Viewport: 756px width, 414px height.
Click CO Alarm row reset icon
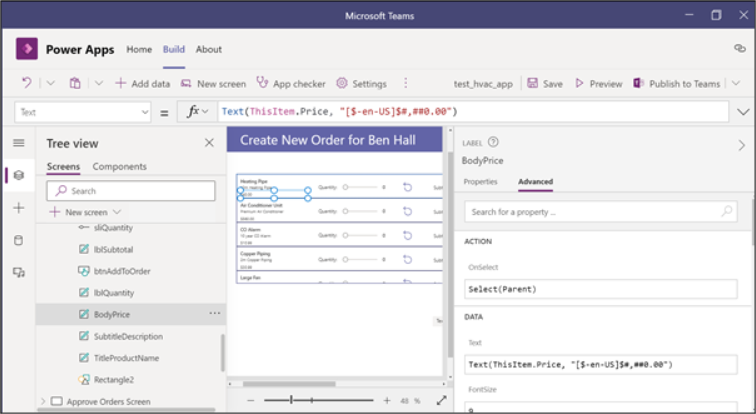(x=407, y=235)
